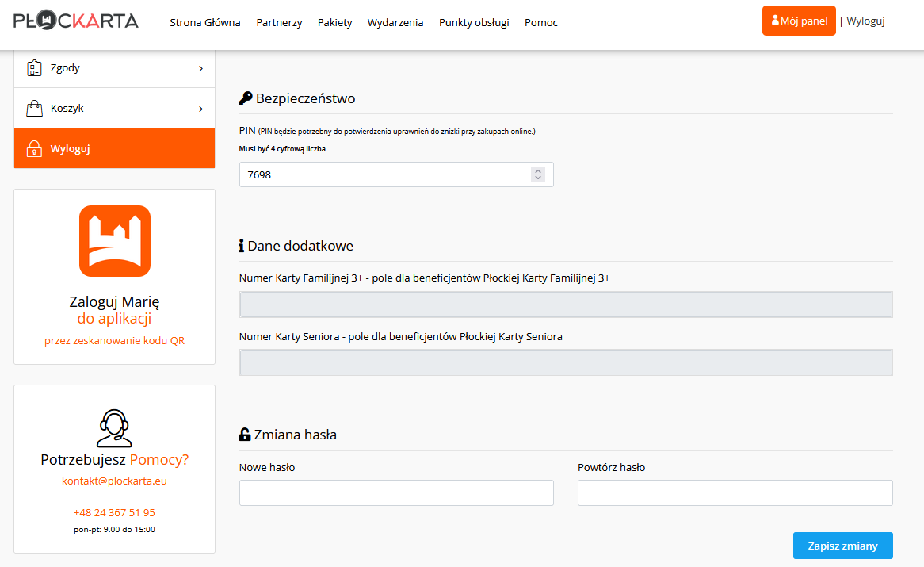Viewport: 924px width, 567px height.
Task: Click the key icon next to Bezpieczeństwo
Action: point(246,98)
